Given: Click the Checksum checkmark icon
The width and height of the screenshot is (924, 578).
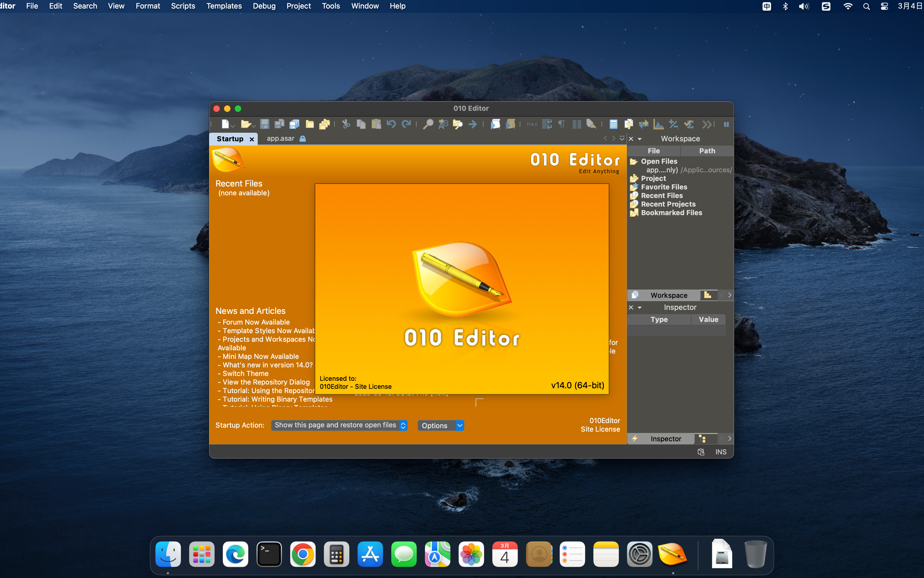Looking at the screenshot, I should pyautogui.click(x=689, y=124).
